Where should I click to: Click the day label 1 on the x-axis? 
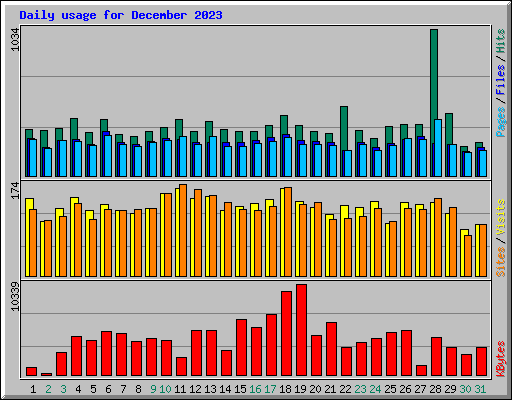click(x=33, y=389)
